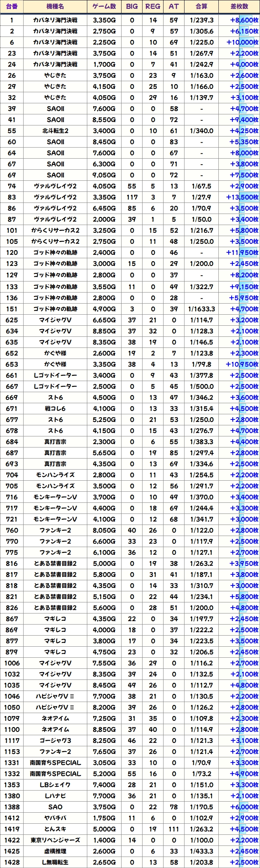Click the ゲーム数 column header
The width and height of the screenshot is (260, 868).
[x=104, y=6]
